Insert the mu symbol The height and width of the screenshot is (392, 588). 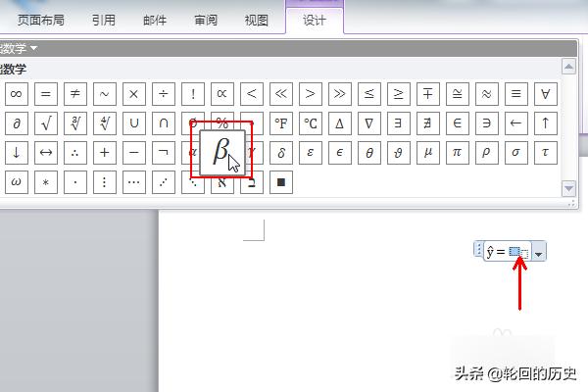(x=428, y=153)
